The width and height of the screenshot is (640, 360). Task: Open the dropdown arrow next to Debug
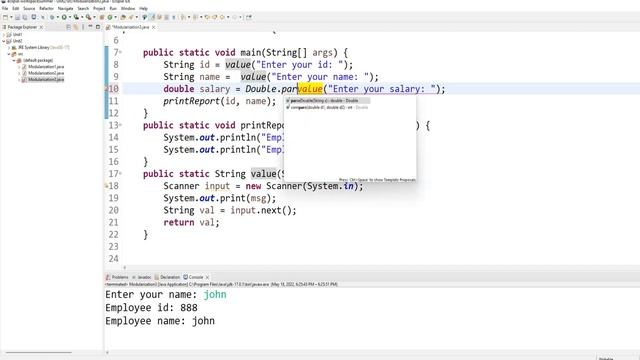click(x=58, y=17)
